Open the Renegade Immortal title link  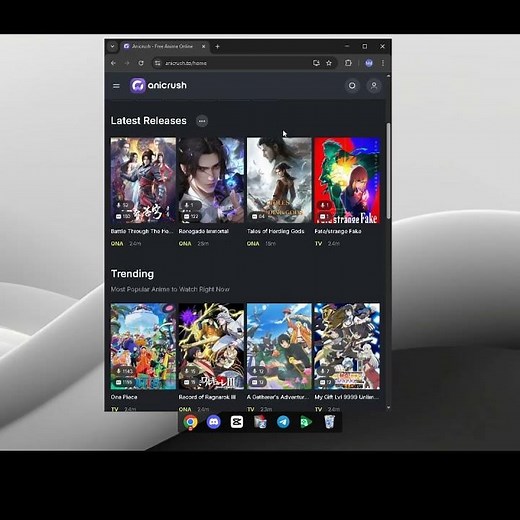pos(204,231)
